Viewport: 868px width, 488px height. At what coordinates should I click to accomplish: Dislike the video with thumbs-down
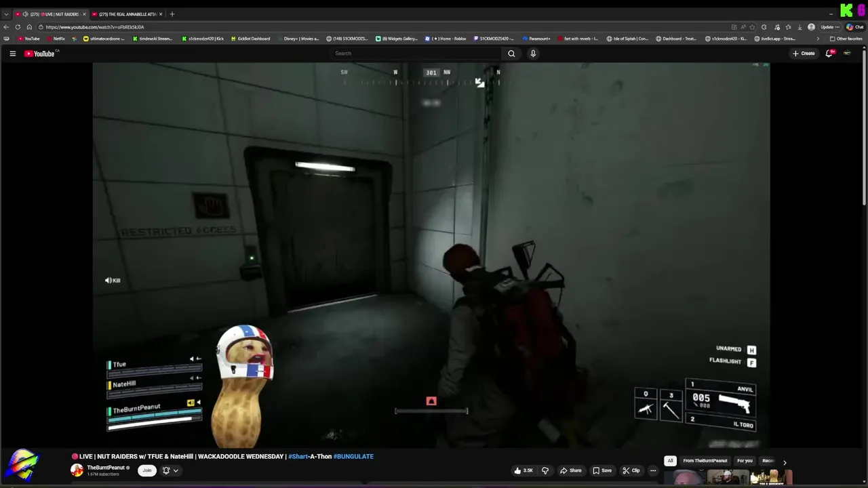(x=545, y=470)
